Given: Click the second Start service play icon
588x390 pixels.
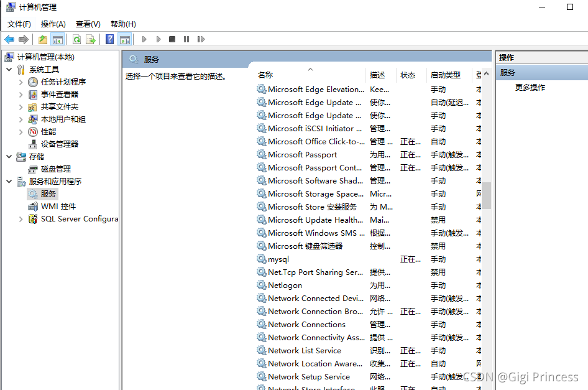Looking at the screenshot, I should (x=158, y=39).
